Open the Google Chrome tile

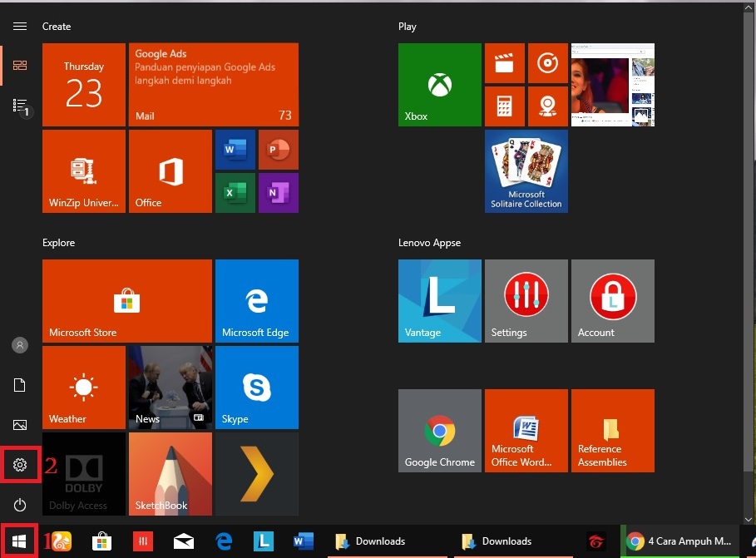[439, 431]
